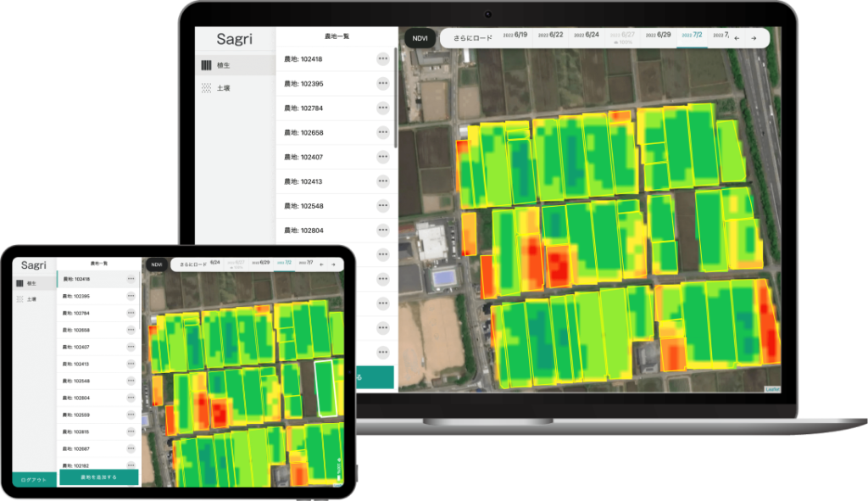
Task: Select the 7/7 date tab on the tablet
Action: pyautogui.click(x=306, y=263)
